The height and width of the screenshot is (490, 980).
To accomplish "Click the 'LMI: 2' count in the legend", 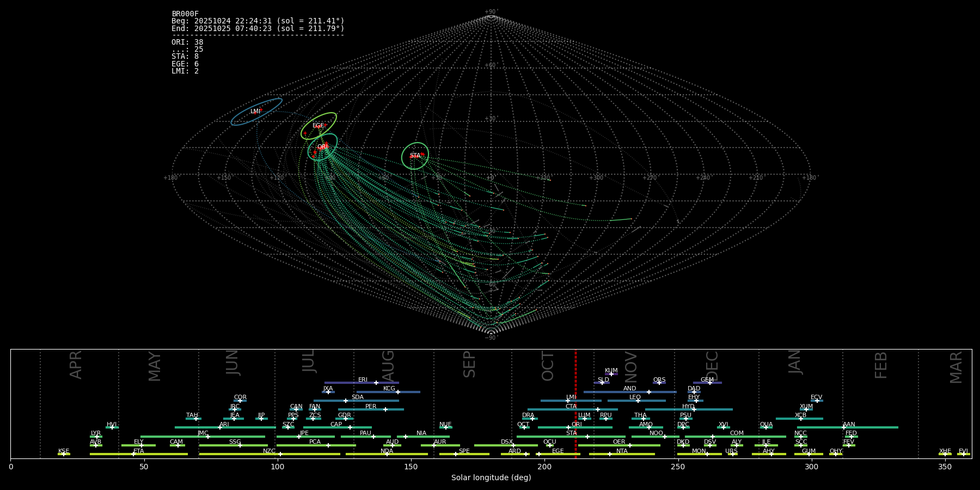I will (x=185, y=71).
